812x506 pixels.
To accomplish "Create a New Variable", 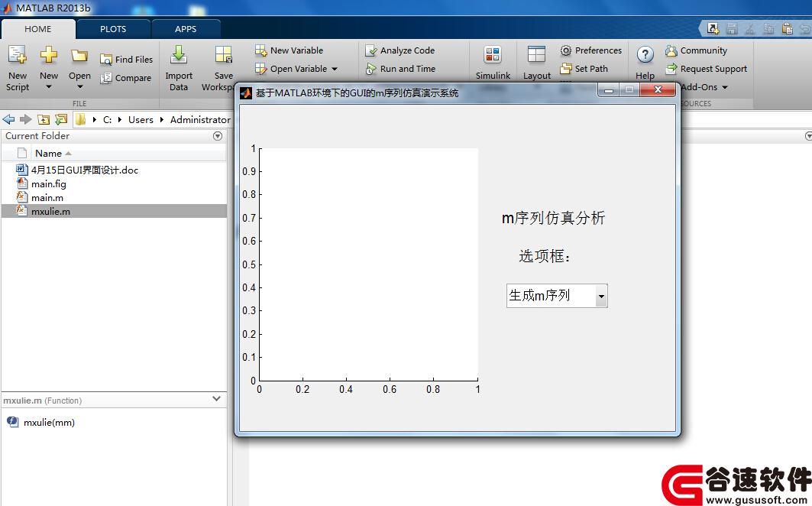I will [x=289, y=50].
